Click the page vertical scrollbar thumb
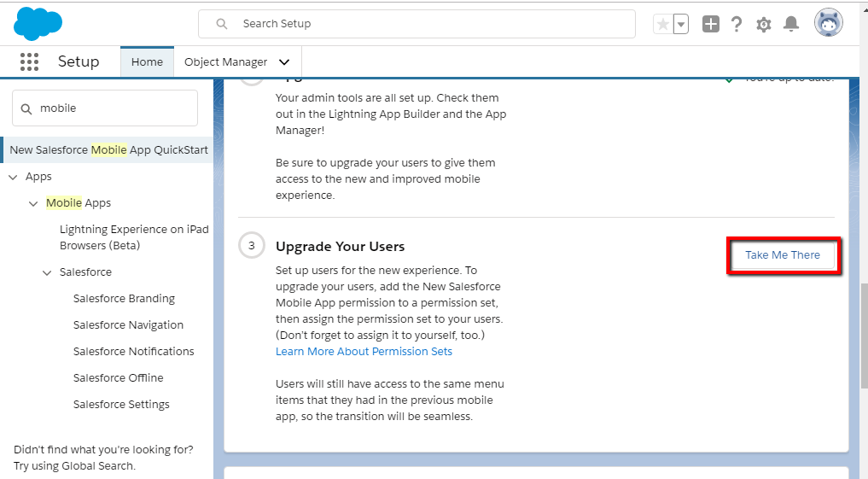Image resolution: width=868 pixels, height=479 pixels. tap(863, 333)
